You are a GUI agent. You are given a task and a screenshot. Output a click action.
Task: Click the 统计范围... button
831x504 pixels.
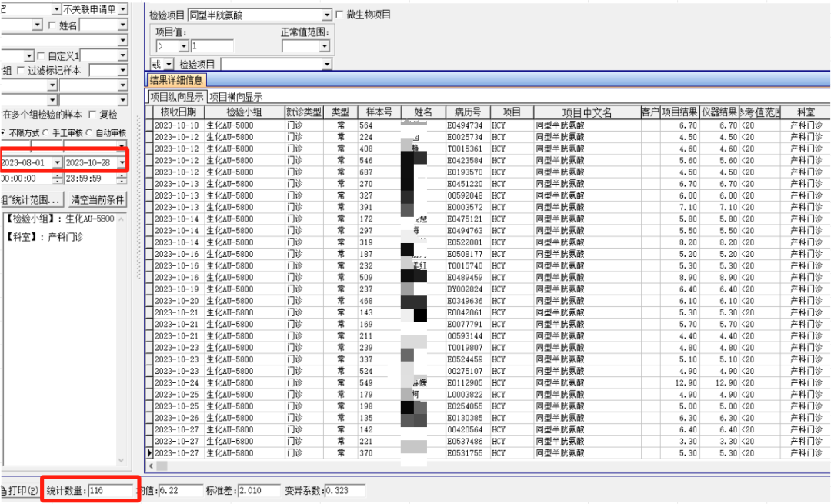point(32,200)
